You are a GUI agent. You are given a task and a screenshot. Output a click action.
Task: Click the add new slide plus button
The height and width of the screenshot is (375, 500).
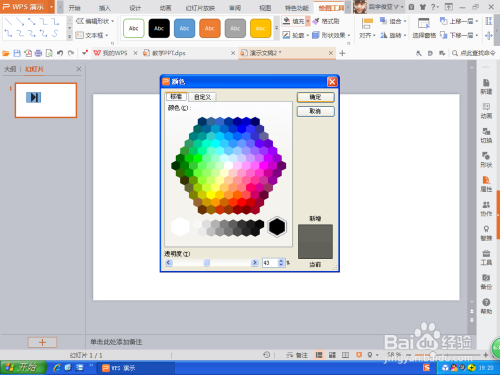42,342
